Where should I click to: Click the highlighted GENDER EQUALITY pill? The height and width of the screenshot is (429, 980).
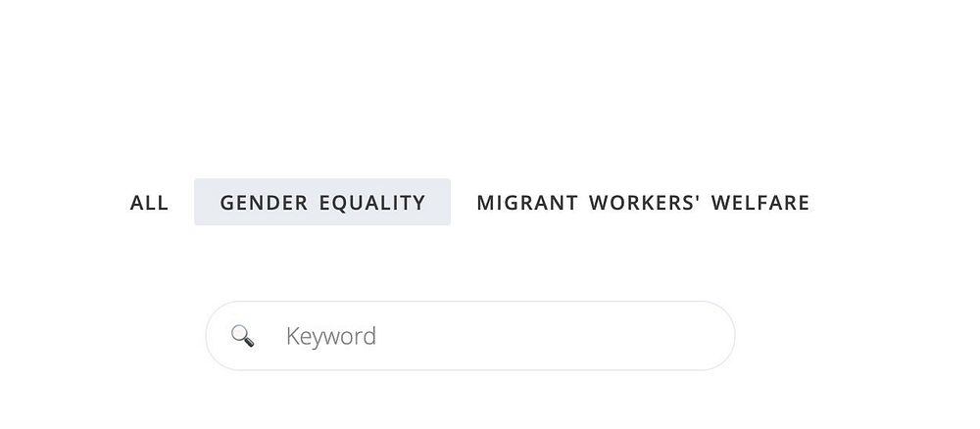click(322, 203)
